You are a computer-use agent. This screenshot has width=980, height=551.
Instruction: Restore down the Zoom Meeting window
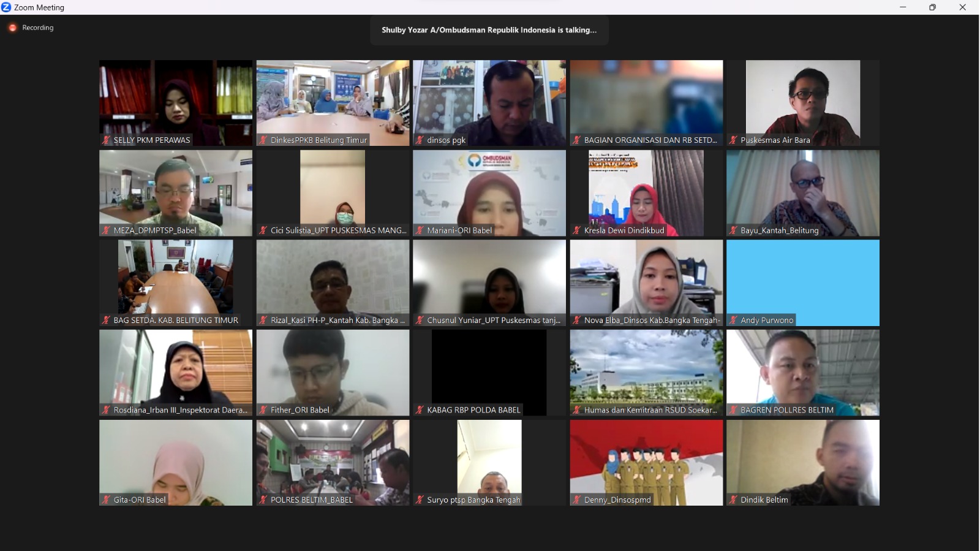click(x=932, y=7)
